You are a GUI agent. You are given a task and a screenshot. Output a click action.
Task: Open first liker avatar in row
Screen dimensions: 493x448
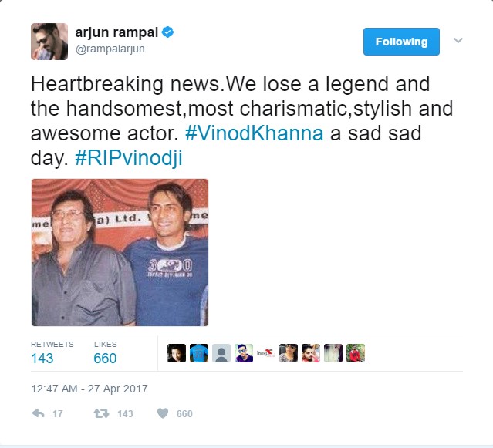177,353
